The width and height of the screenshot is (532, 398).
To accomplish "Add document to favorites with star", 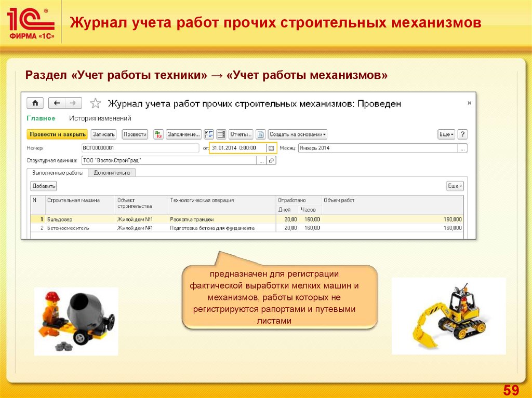I will tap(95, 103).
